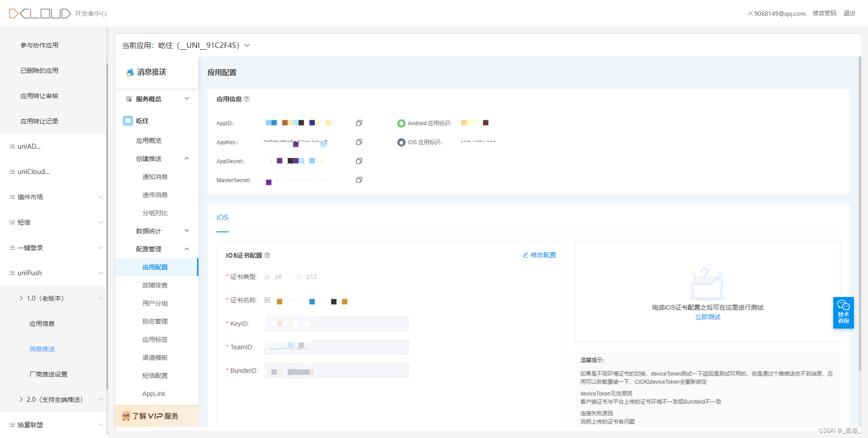Image resolution: width=868 pixels, height=438 pixels.
Task: Open 消息推送 under 1.0 in sidebar
Action: 42,349
